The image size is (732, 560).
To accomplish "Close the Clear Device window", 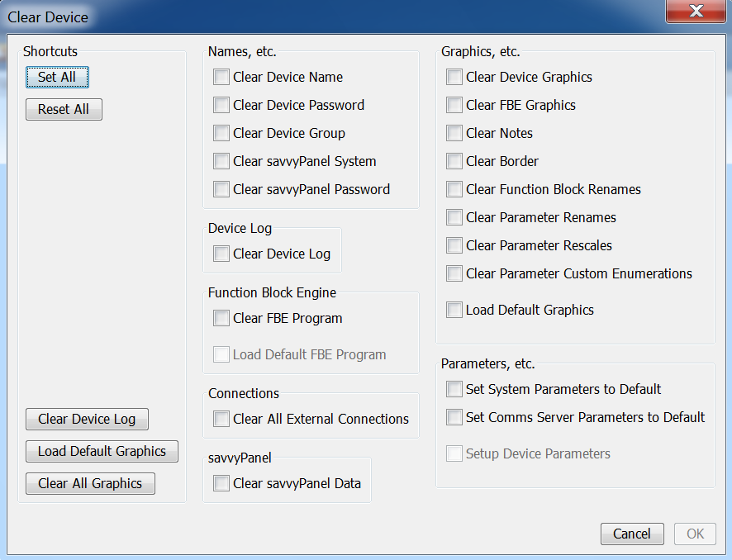I will click(696, 12).
